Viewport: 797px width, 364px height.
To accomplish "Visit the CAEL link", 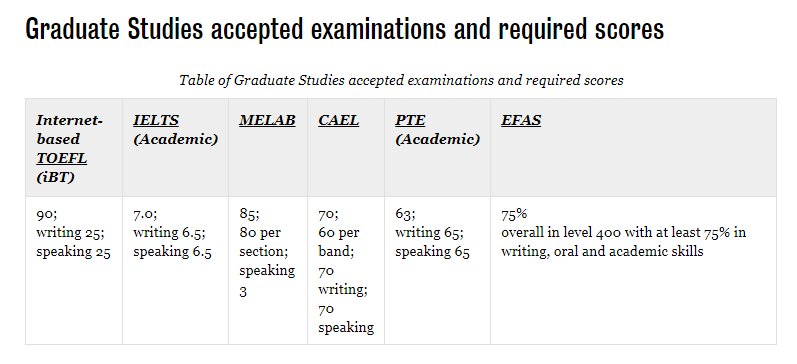I will [x=339, y=120].
